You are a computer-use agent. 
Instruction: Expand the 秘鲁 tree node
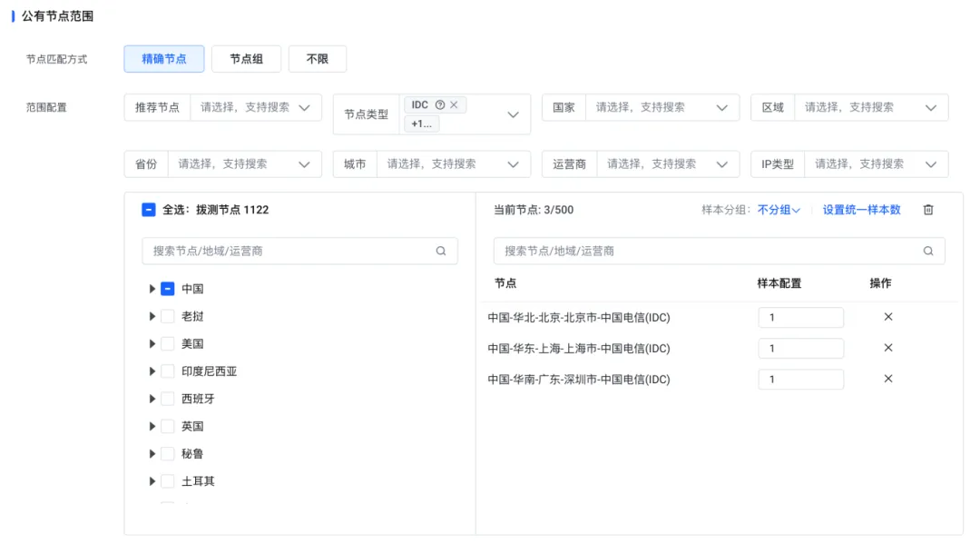(x=152, y=454)
